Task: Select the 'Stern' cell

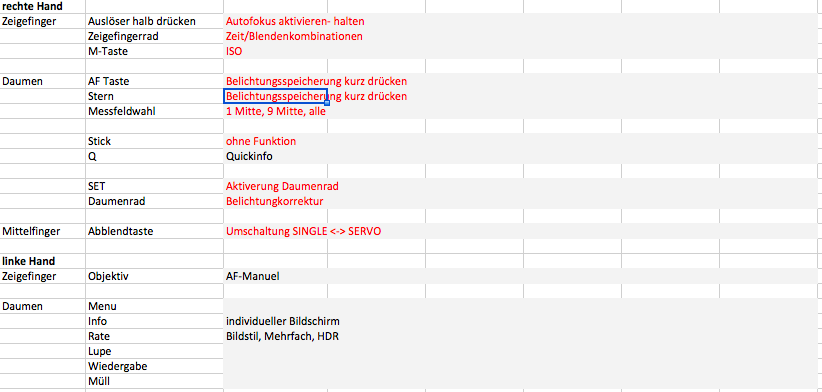Action: (154, 96)
